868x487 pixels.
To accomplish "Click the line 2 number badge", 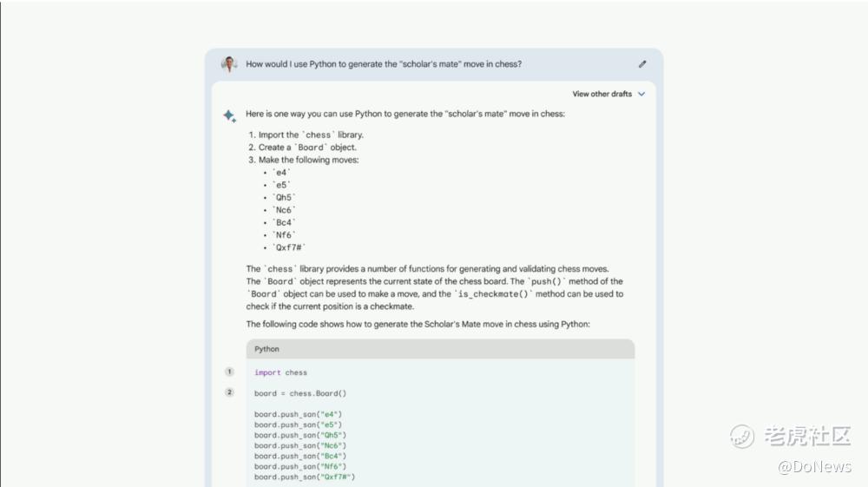I will [229, 392].
